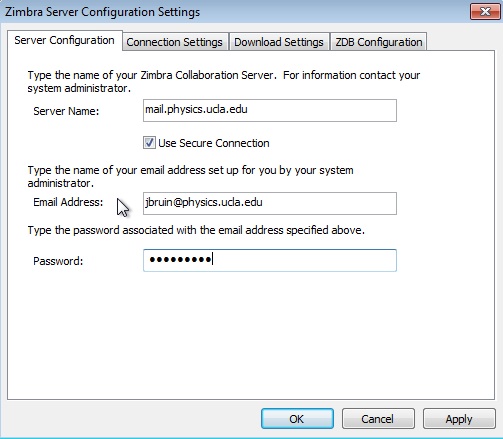The image size is (503, 439).
Task: Click the Server Name label
Action: tap(66, 111)
